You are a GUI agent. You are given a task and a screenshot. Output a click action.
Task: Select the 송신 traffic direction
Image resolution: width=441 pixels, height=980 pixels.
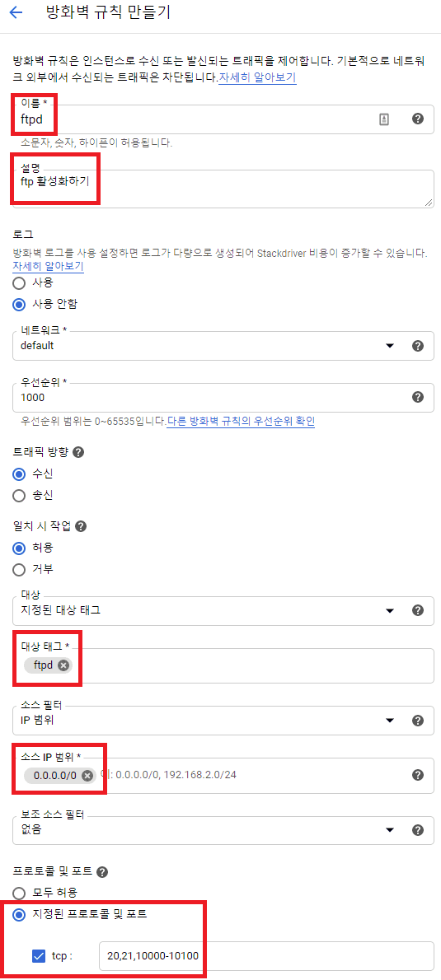pos(20,496)
